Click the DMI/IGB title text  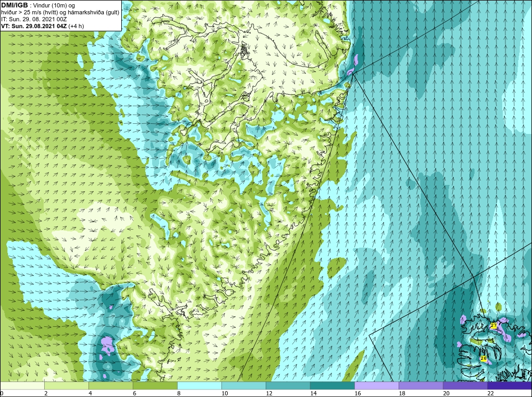point(14,5)
